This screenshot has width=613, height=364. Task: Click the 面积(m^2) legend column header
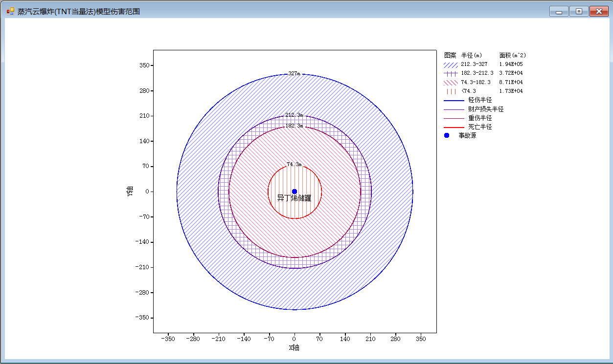coord(513,55)
